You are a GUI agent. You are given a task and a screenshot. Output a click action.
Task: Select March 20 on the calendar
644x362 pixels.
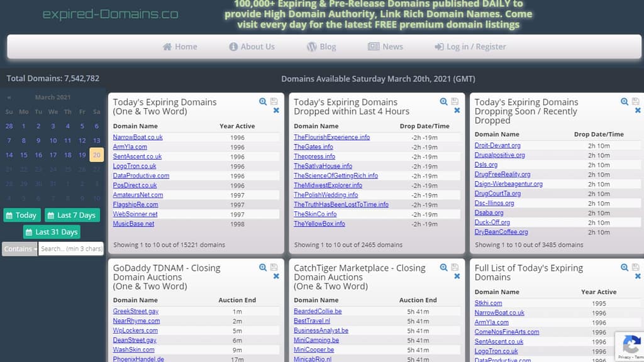pos(96,155)
